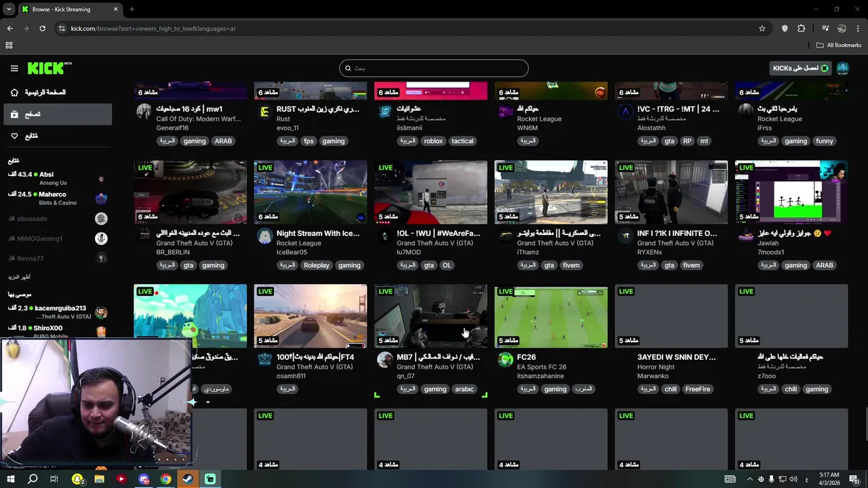Click the FreeFire tag under Marwanko
This screenshot has height=488, width=868.
[x=697, y=389]
